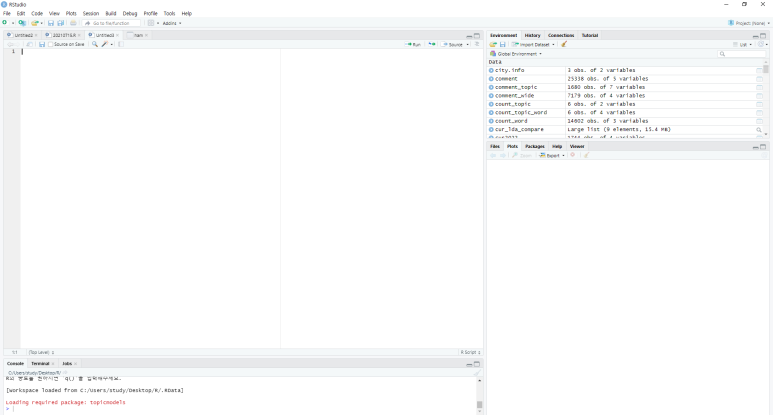This screenshot has width=773, height=415.
Task: Refresh environment icon
Action: (761, 44)
